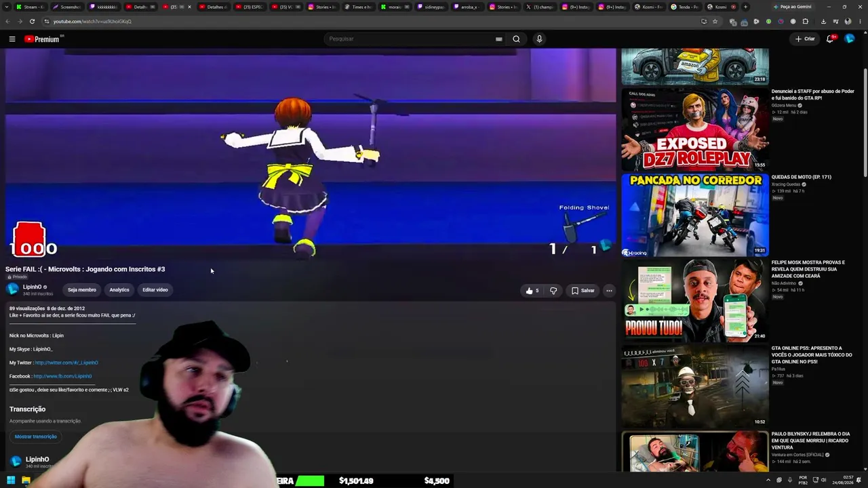
Task: Start voice search with the microphone
Action: pyautogui.click(x=539, y=39)
